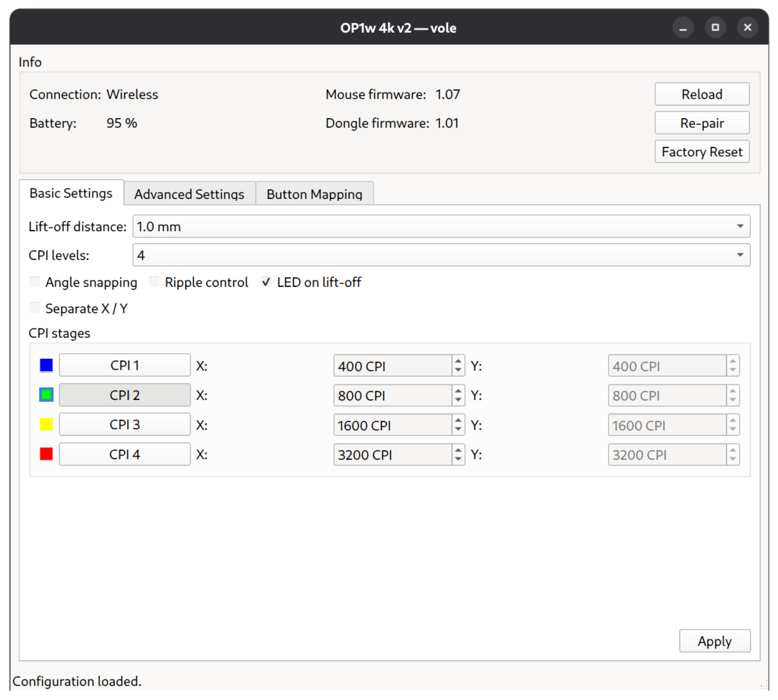Select the Basic Settings tab
This screenshot has height=700, width=778.
pos(71,193)
